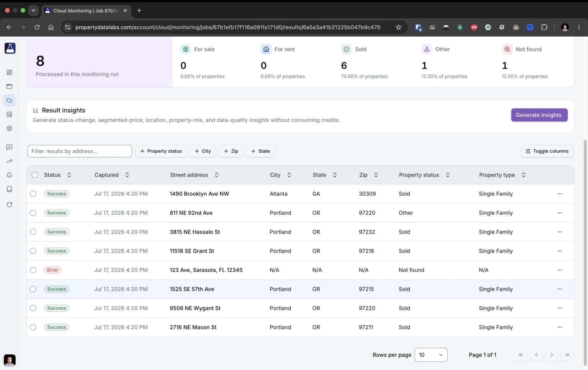The width and height of the screenshot is (588, 370).
Task: Sort by the Property status column
Action: click(x=424, y=175)
